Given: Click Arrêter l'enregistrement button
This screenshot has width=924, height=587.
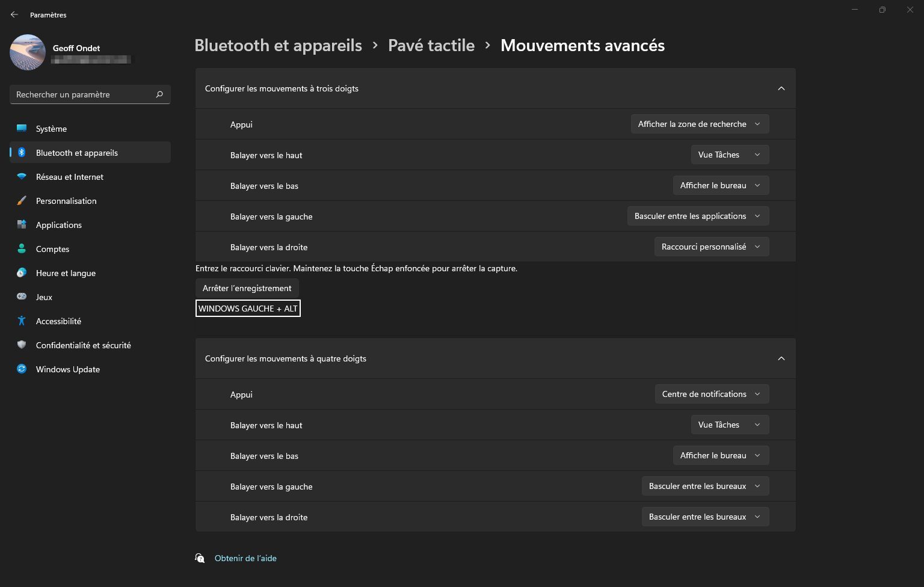Looking at the screenshot, I should (247, 288).
